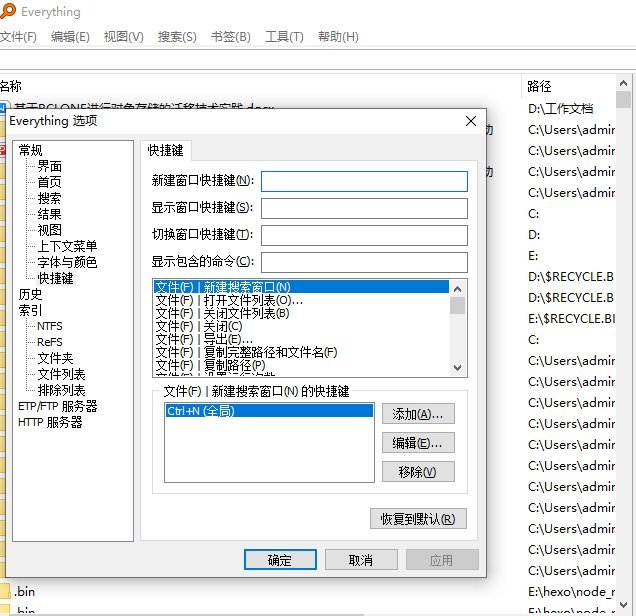This screenshot has height=616, width=636.
Task: Open the HTTP 服务器 settings page
Action: (50, 422)
